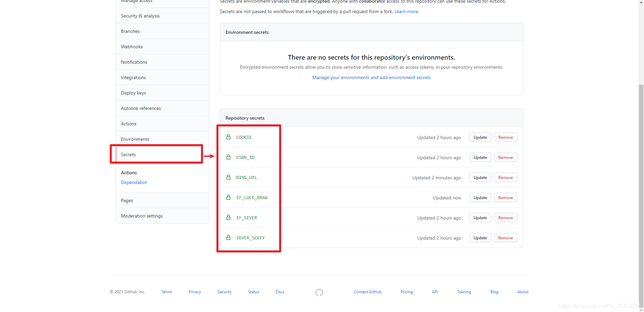Open Training link in footer
Image resolution: width=644 pixels, height=312 pixels.
pyautogui.click(x=464, y=292)
